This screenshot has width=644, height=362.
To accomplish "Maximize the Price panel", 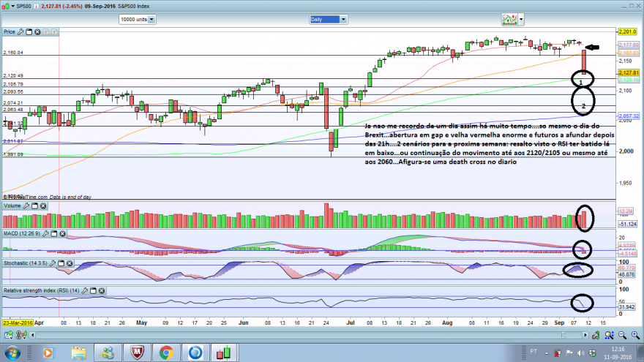I will (29, 31).
